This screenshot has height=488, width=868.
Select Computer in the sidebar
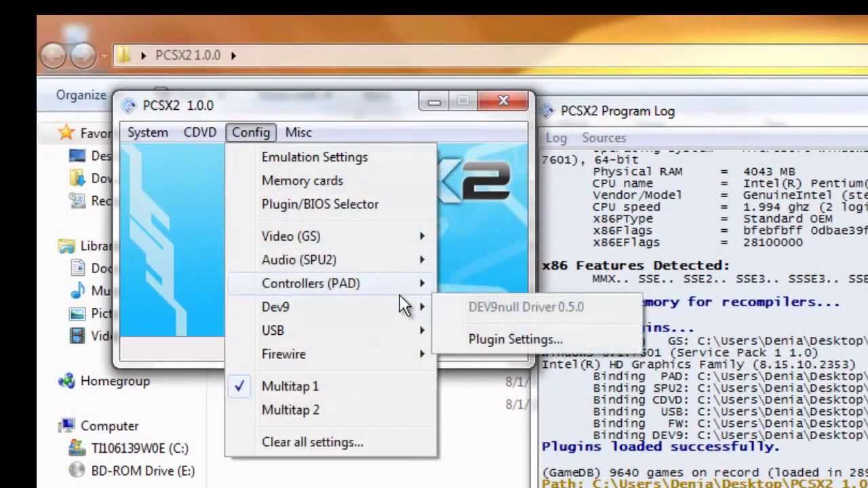109,426
